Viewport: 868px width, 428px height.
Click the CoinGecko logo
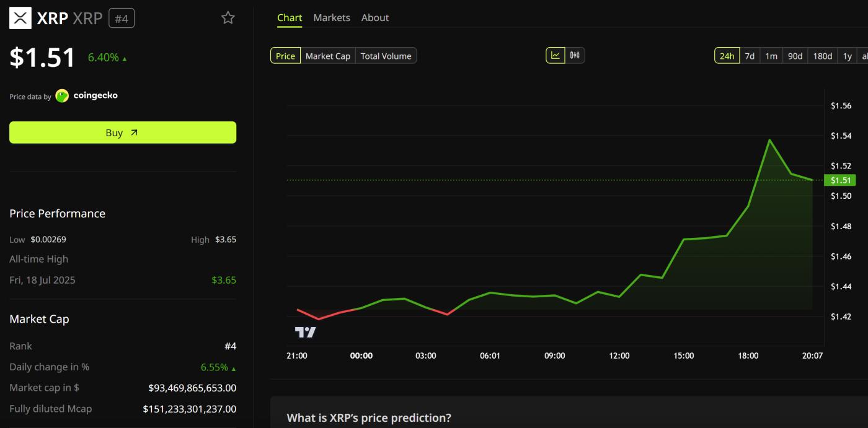[86, 95]
